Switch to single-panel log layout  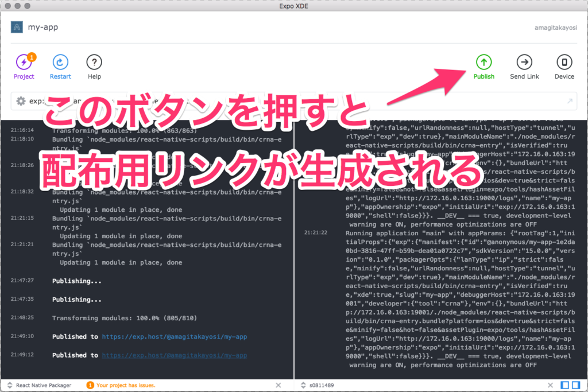[565, 385]
